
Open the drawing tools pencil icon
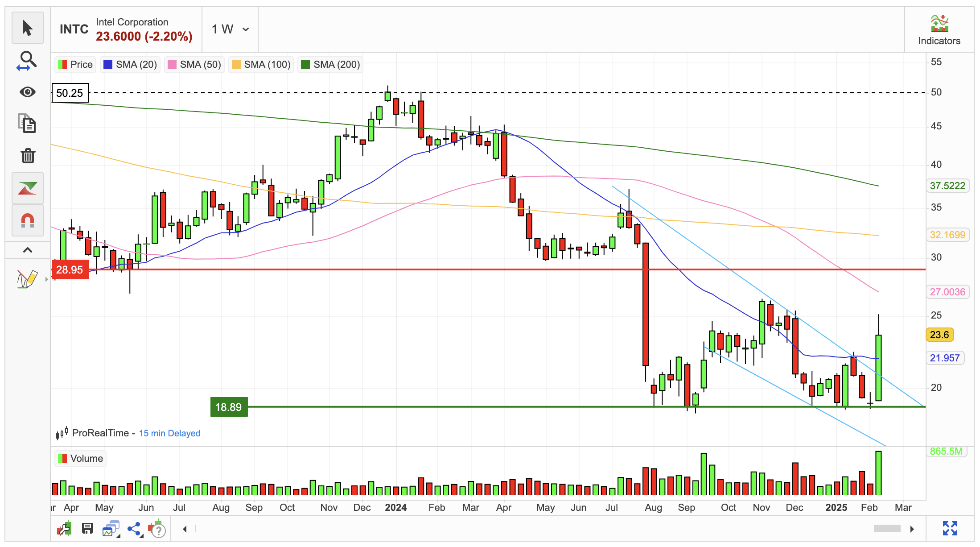pyautogui.click(x=27, y=279)
